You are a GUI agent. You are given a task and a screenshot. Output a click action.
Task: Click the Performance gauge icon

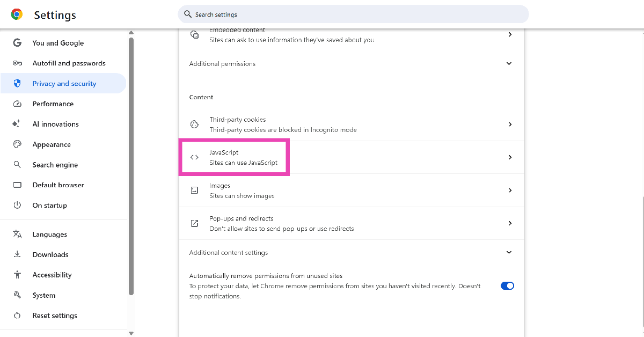[17, 104]
